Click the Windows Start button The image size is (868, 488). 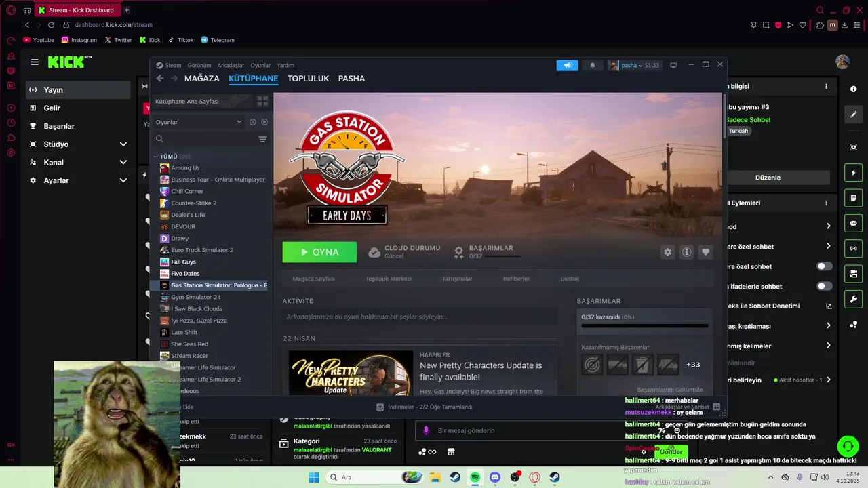pos(314,477)
